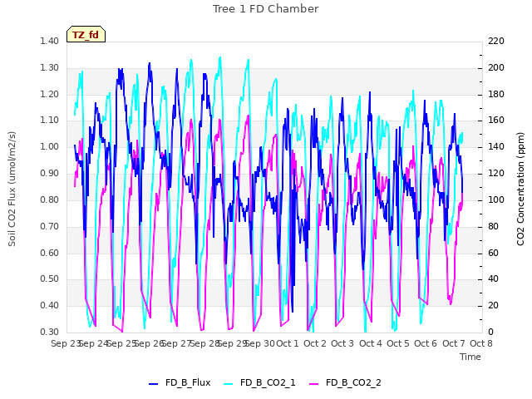Click the Oct 4 x-axis tick label
The image size is (532, 399).
371,343
